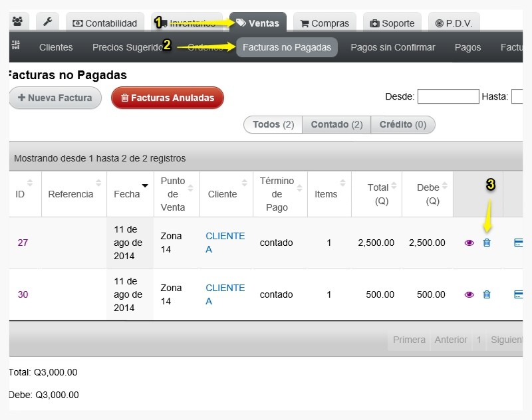This screenshot has width=532, height=420.
Task: Click the Desde date input field
Action: (x=448, y=96)
